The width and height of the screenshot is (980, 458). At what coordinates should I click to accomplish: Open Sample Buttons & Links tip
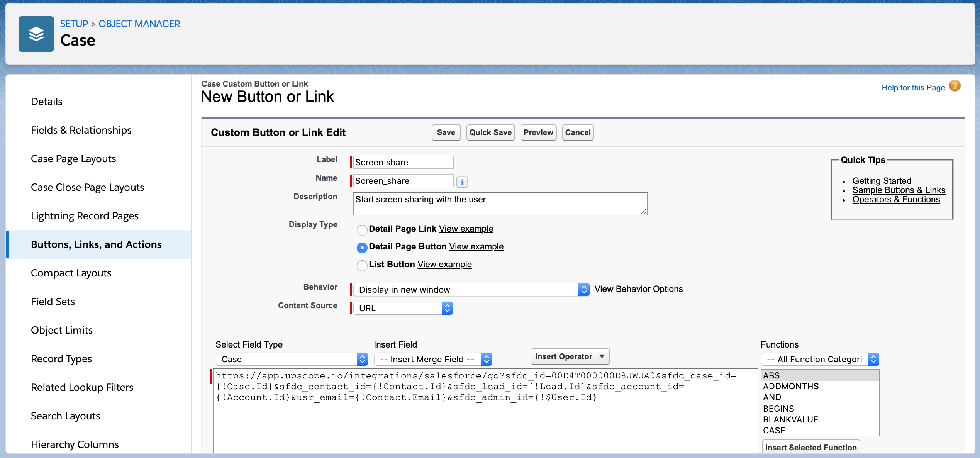(x=899, y=190)
